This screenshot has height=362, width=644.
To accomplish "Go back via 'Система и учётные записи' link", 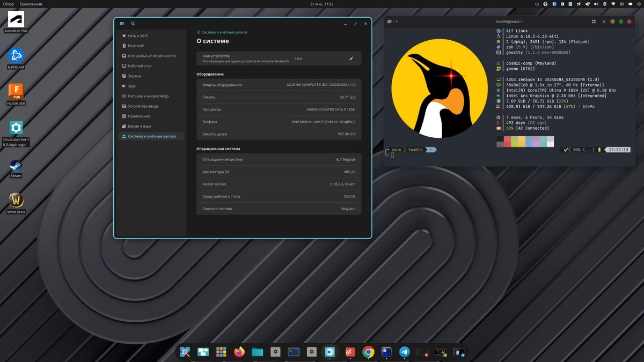I will pyautogui.click(x=222, y=32).
